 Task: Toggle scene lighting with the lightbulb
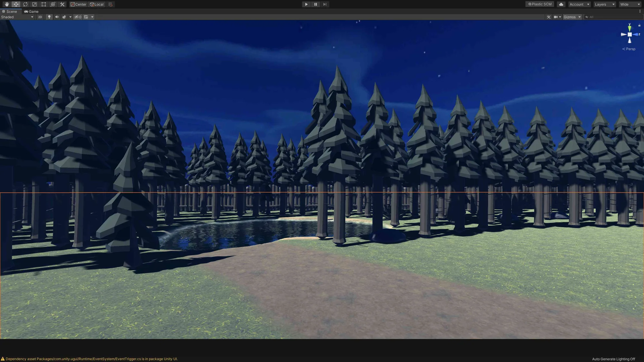coord(49,17)
